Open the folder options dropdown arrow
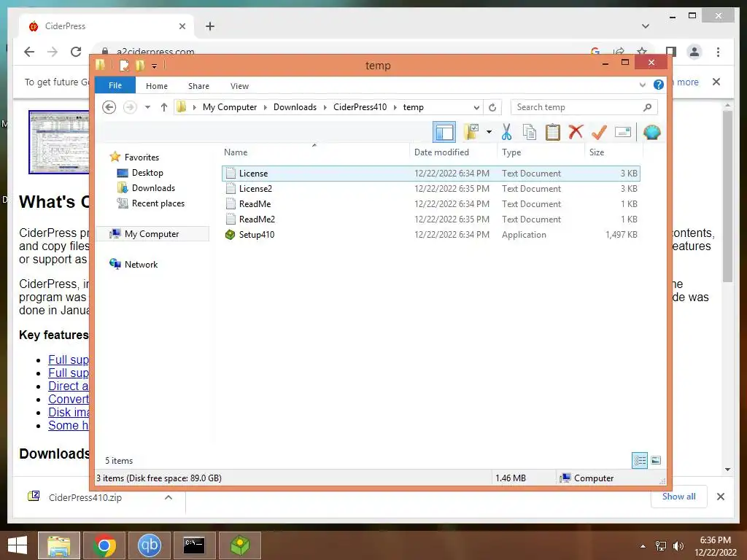Screen dimensions: 747x560 (x=489, y=132)
